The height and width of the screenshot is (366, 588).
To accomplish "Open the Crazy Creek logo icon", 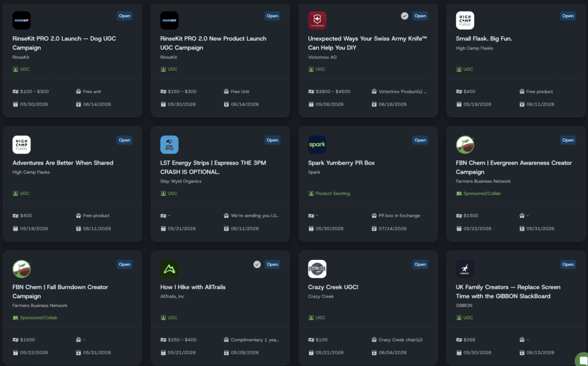I will [317, 269].
